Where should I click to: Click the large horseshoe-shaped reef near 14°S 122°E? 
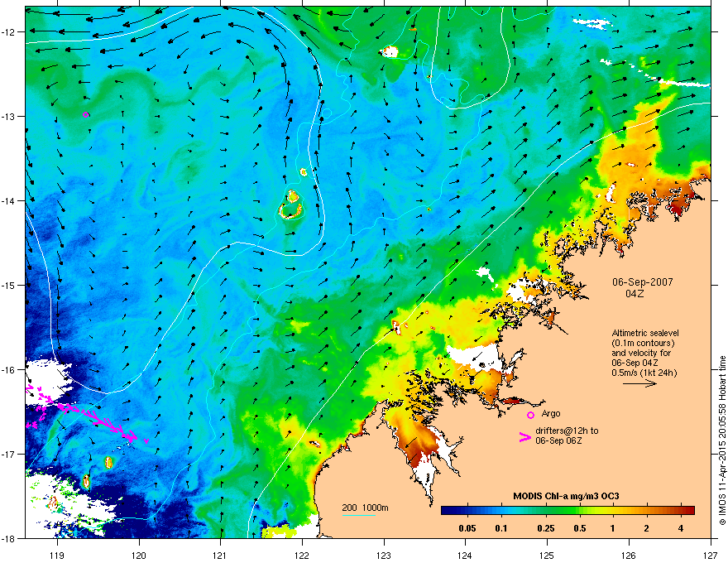290,211
